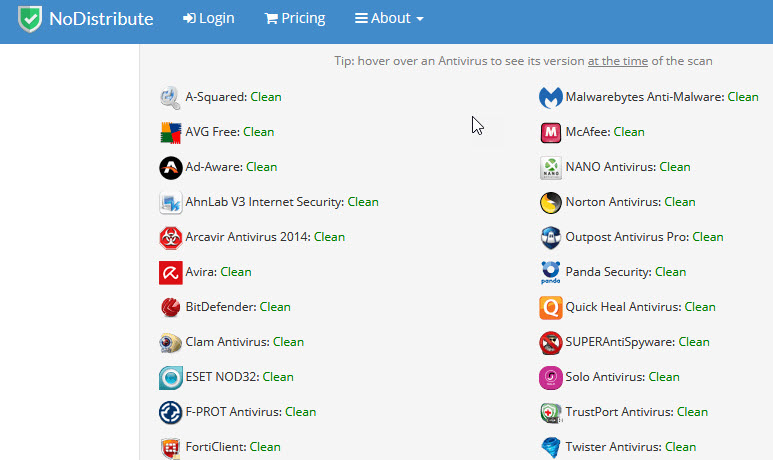Image resolution: width=773 pixels, height=460 pixels.
Task: Click the Quick Heal Antivirus icon
Action: pos(551,307)
